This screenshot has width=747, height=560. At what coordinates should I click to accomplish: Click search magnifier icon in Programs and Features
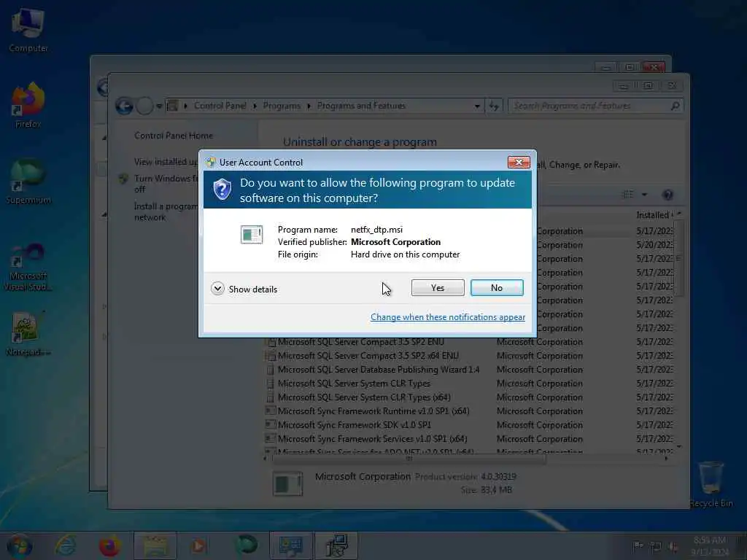point(675,106)
